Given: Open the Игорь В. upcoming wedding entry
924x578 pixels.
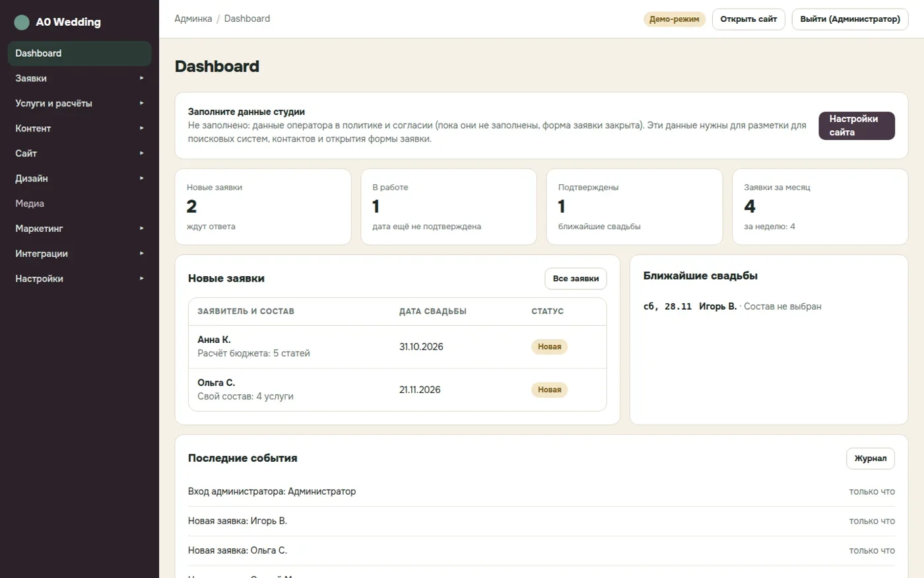Looking at the screenshot, I should [733, 307].
